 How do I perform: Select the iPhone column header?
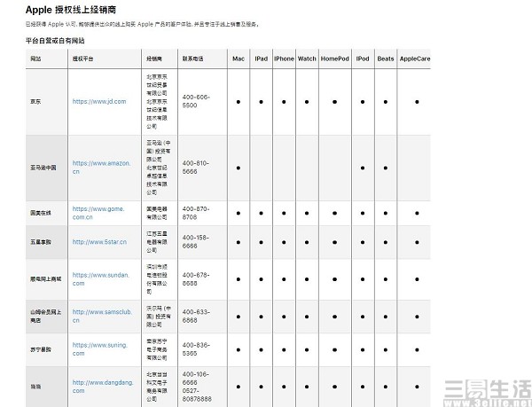click(284, 59)
